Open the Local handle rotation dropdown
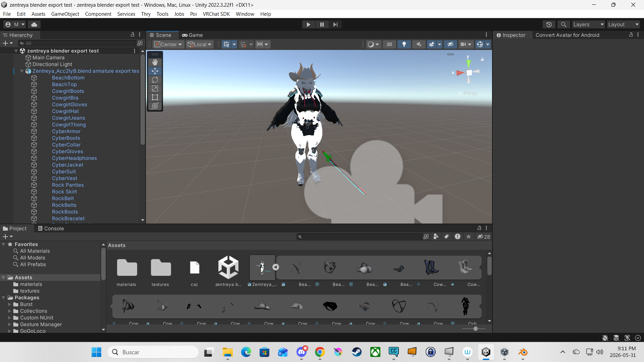644x362 pixels. coord(200,44)
